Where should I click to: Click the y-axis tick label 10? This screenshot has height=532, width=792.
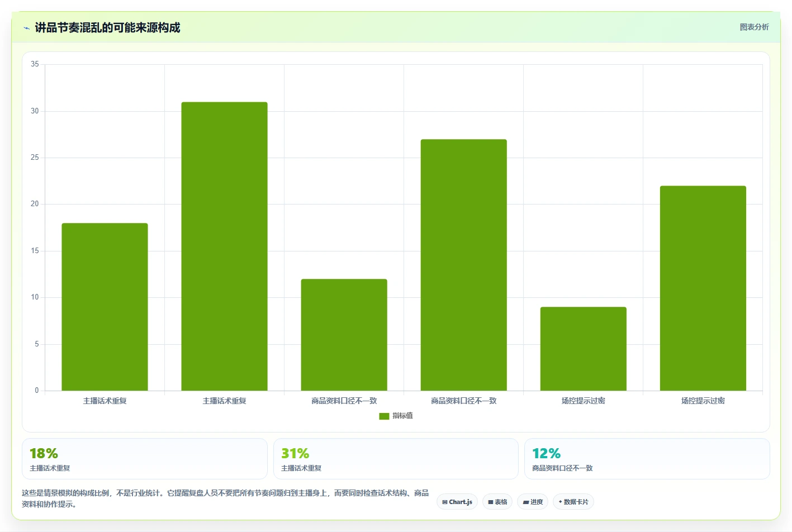(35, 297)
